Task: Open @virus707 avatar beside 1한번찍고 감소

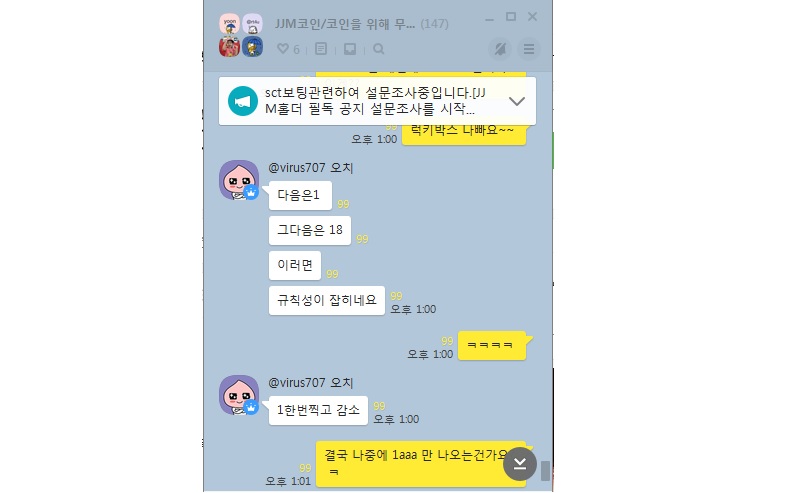Action: click(239, 395)
